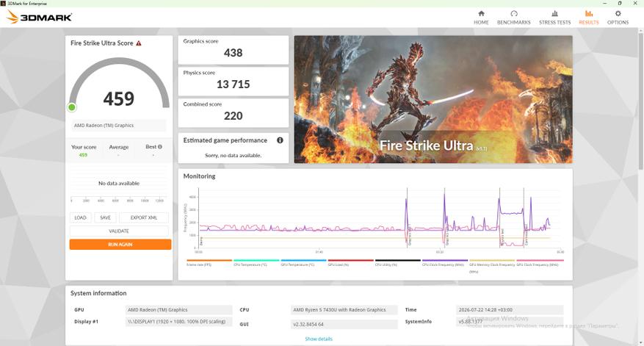Click the Display #1 resolution field

(x=178, y=321)
